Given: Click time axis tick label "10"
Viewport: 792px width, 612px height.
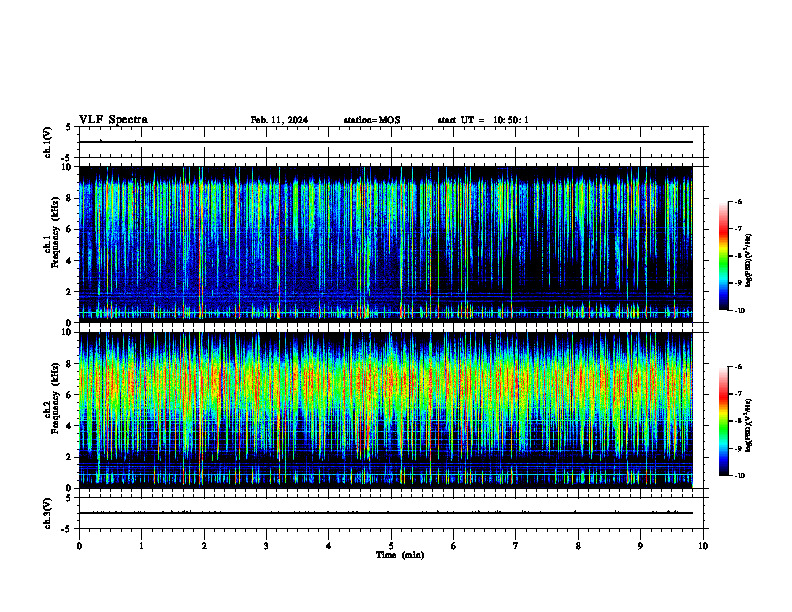Looking at the screenshot, I should [703, 546].
